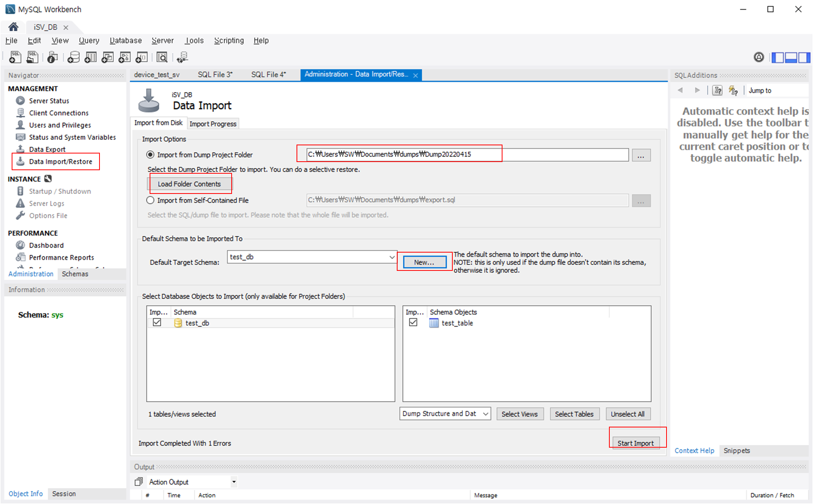Click the new SQL tab icon
The height and width of the screenshot is (504, 813).
[x=15, y=58]
